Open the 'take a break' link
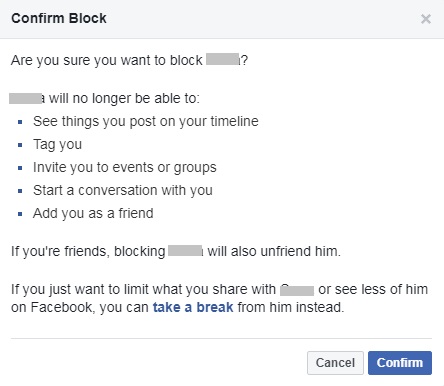 tap(193, 307)
